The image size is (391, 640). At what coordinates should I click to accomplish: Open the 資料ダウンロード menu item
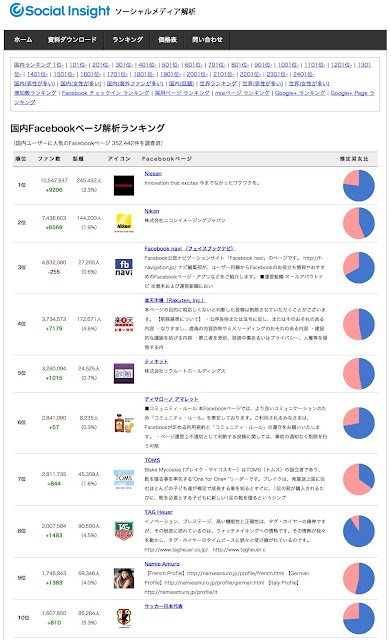click(x=72, y=40)
